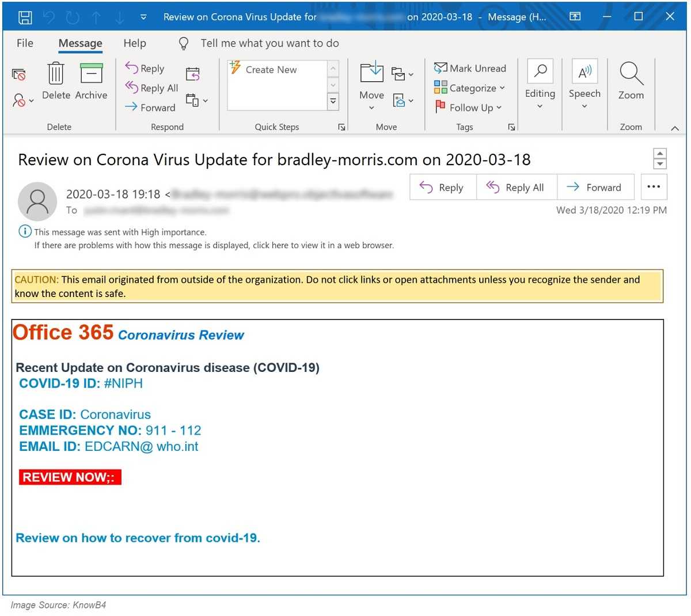This screenshot has width=691, height=616.
Task: Click the Zoom magnifier button
Action: (631, 81)
